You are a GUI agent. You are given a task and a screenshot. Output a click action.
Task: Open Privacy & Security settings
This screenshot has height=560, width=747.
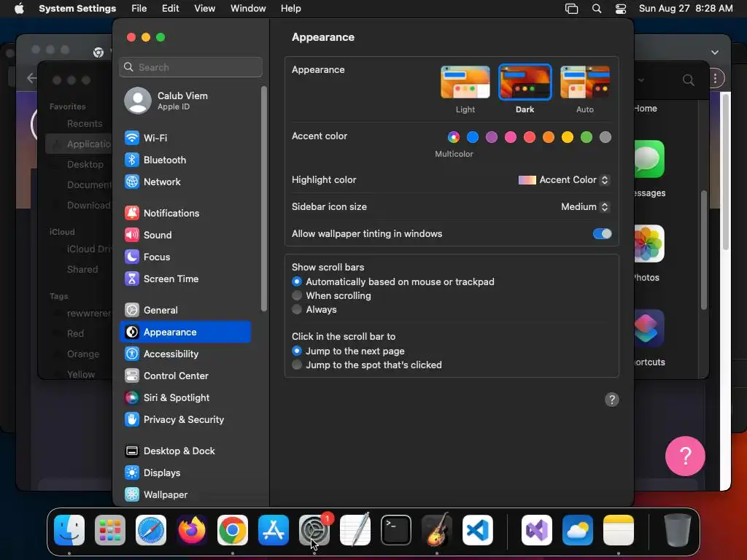point(185,420)
